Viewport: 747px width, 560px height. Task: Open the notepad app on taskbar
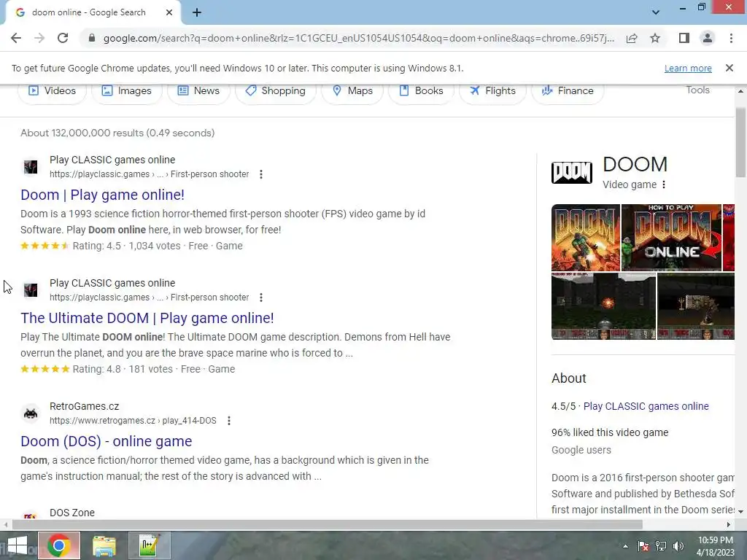[x=149, y=545]
